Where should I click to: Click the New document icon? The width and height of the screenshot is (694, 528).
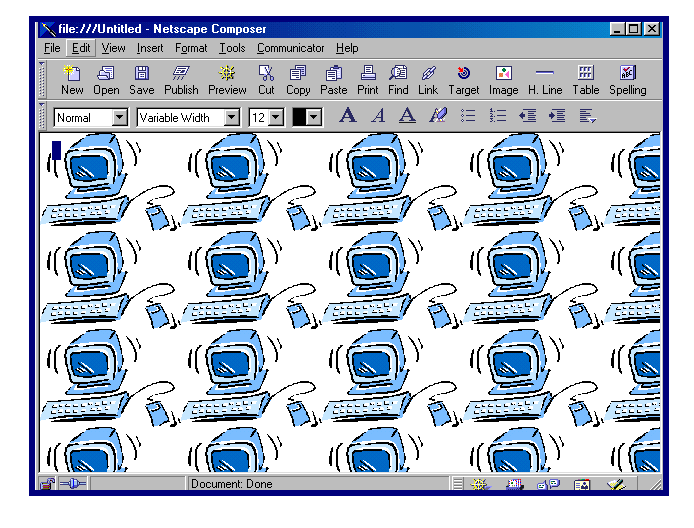tap(72, 79)
